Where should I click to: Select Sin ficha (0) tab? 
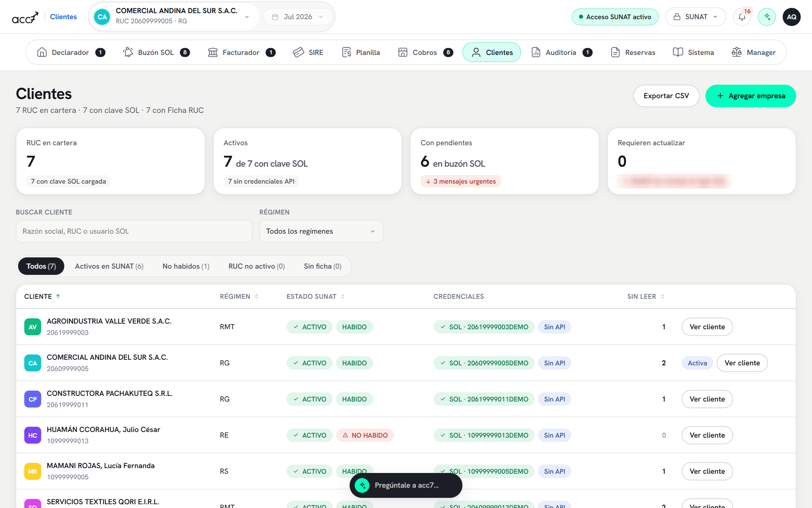323,266
